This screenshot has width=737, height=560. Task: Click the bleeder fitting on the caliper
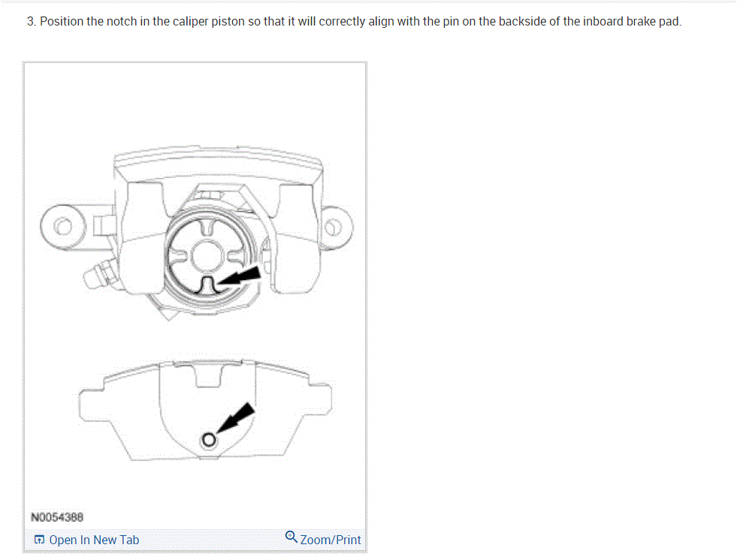[x=100, y=274]
